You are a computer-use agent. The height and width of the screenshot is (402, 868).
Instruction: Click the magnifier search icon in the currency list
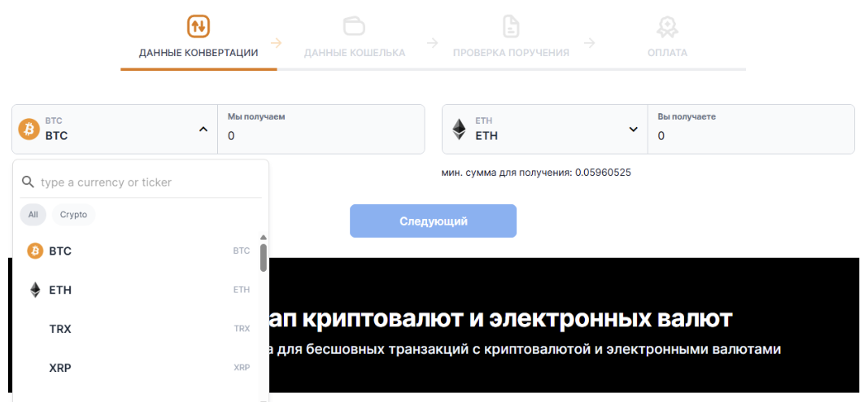(x=28, y=182)
